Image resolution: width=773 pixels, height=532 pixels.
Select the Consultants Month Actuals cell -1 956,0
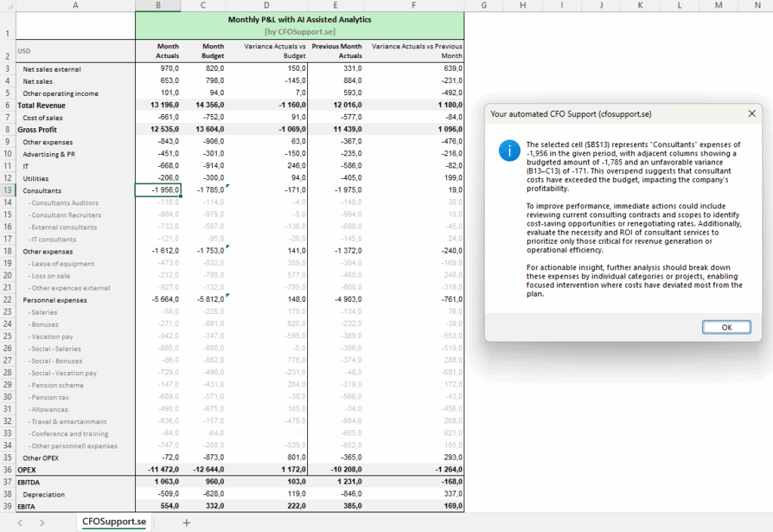tap(158, 191)
